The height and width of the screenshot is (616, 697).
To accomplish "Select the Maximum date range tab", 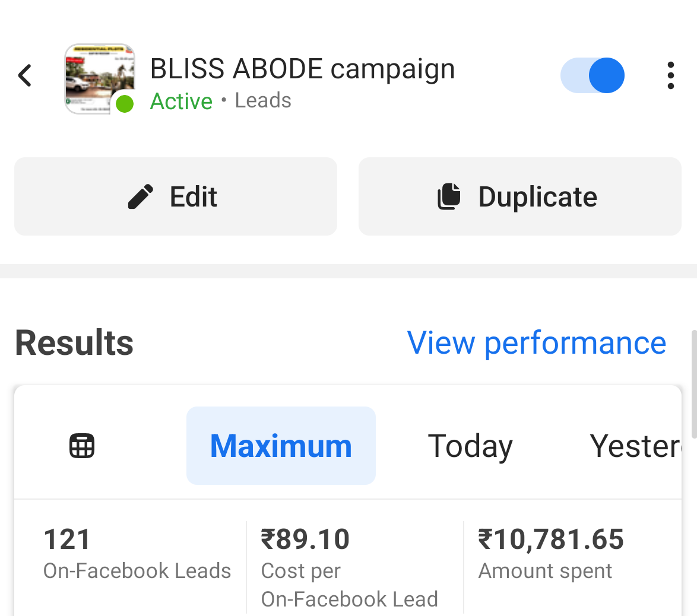I will click(281, 446).
